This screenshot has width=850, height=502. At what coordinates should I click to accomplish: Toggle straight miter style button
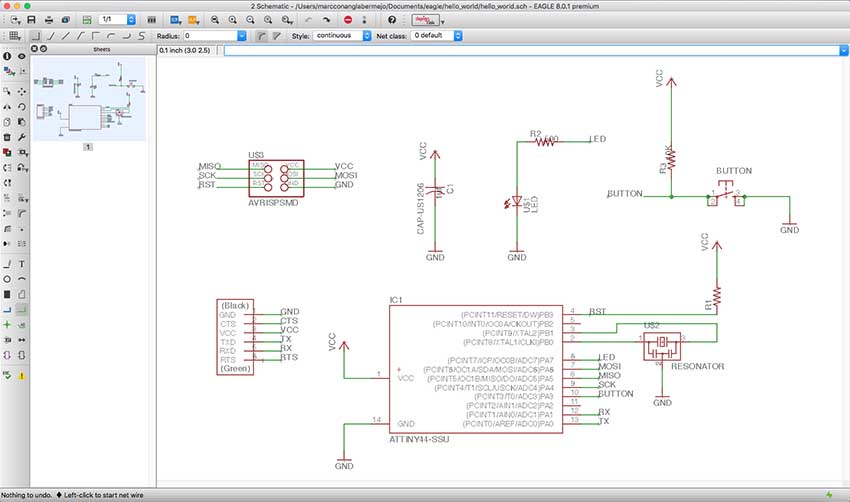pos(276,36)
